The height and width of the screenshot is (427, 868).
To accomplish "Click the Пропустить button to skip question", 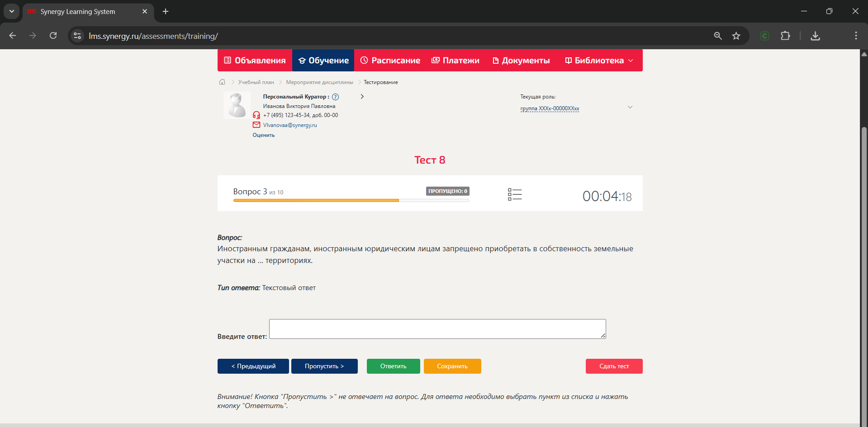I will tap(324, 366).
